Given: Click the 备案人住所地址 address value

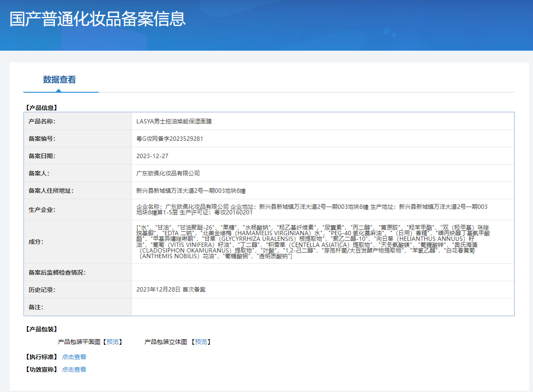Looking at the screenshot, I should click(x=191, y=191).
